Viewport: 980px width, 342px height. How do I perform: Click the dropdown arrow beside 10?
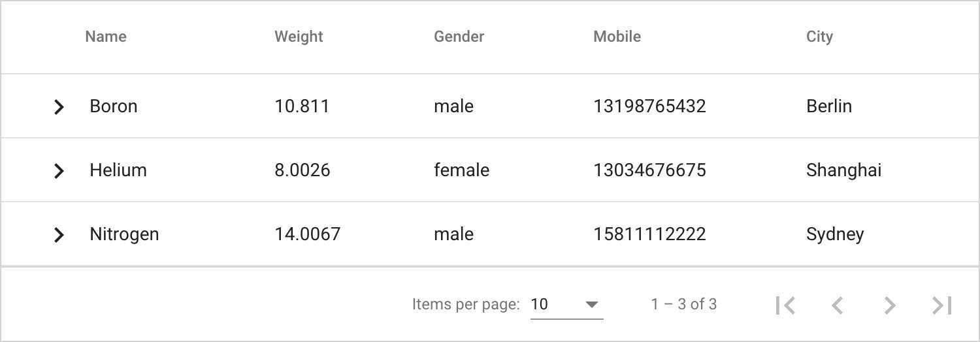592,305
